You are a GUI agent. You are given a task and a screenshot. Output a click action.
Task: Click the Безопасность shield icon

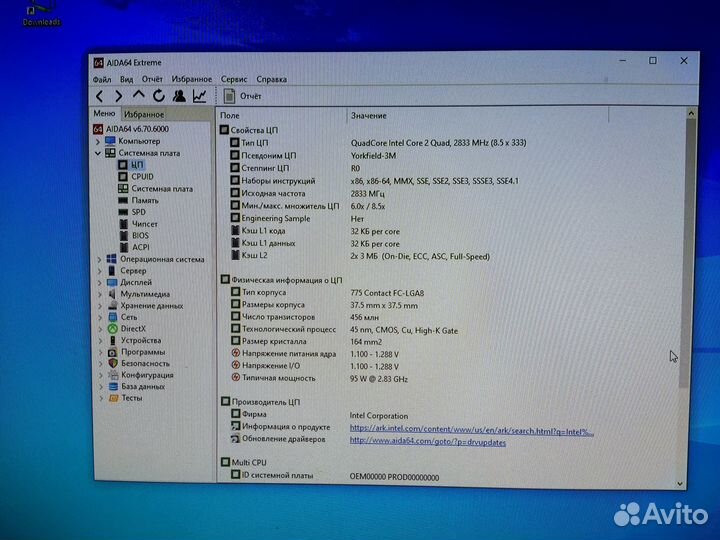click(x=113, y=364)
